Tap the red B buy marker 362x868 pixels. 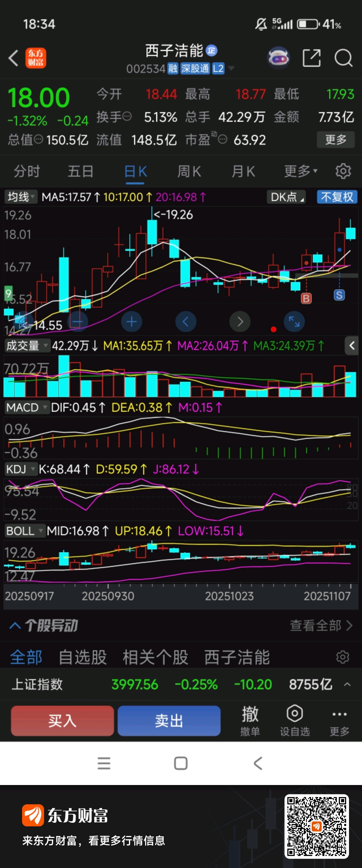(306, 298)
